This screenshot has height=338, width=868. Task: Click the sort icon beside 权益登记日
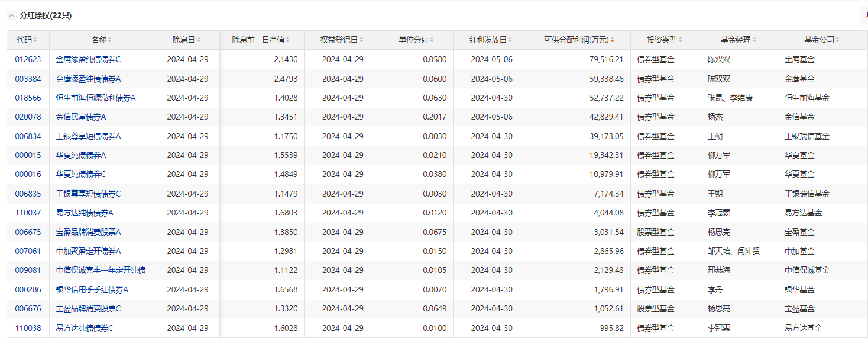[x=362, y=40]
